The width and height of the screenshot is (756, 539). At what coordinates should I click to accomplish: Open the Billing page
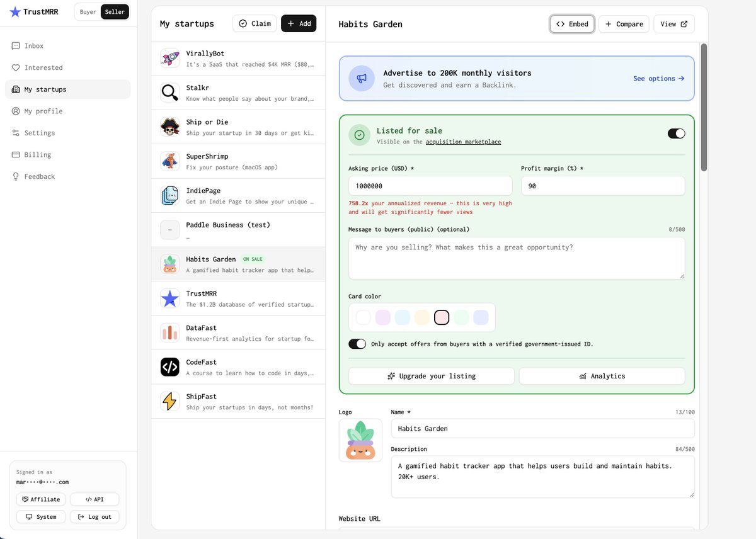[x=68, y=154]
